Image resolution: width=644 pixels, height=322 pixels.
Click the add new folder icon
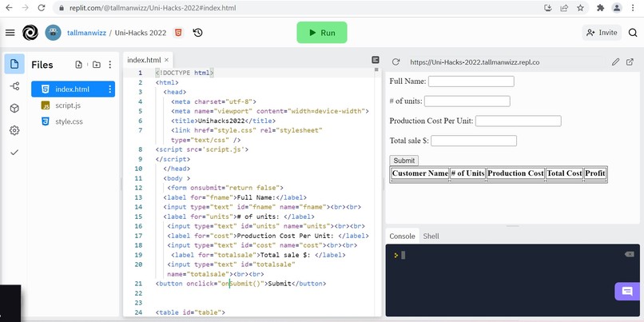(x=96, y=65)
